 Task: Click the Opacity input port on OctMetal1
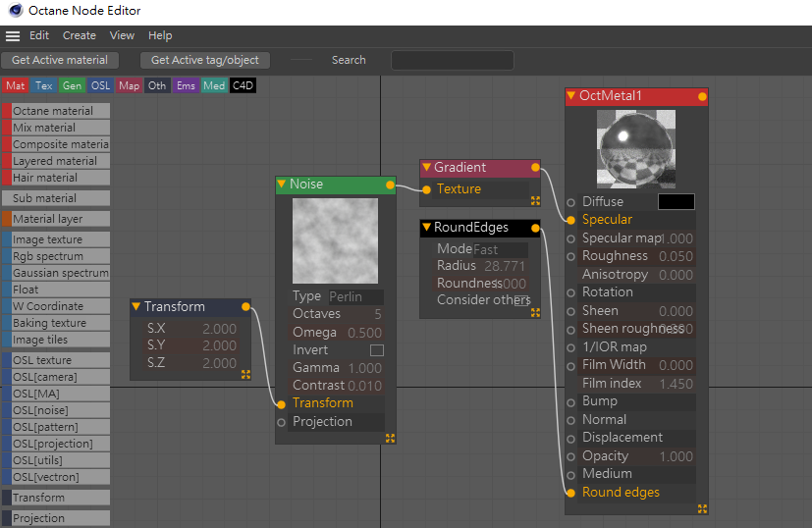click(570, 456)
